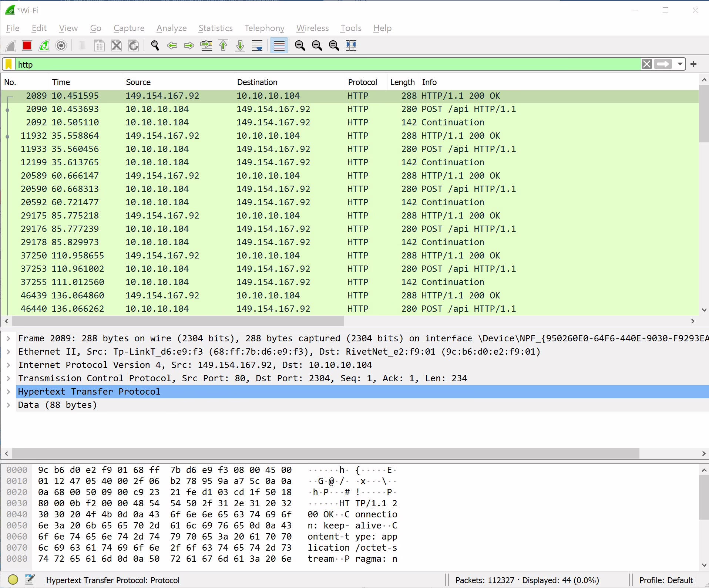Open the filter history dropdown
The width and height of the screenshot is (709, 588).
pos(680,64)
